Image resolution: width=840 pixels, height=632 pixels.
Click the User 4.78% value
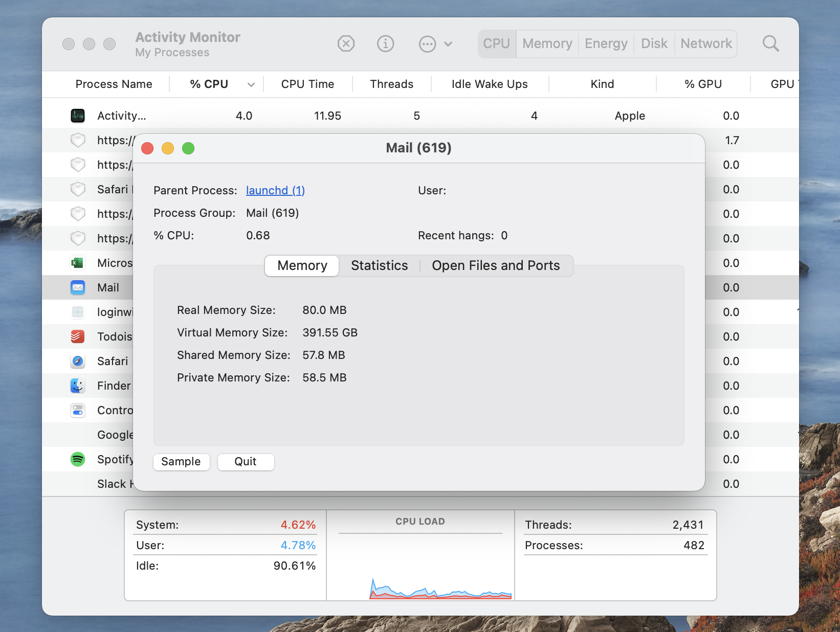[298, 545]
